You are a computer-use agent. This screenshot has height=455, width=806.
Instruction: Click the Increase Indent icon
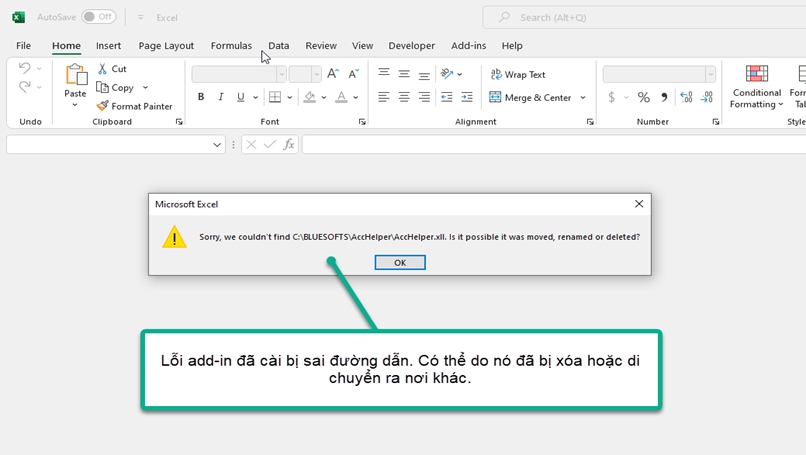pos(467,97)
